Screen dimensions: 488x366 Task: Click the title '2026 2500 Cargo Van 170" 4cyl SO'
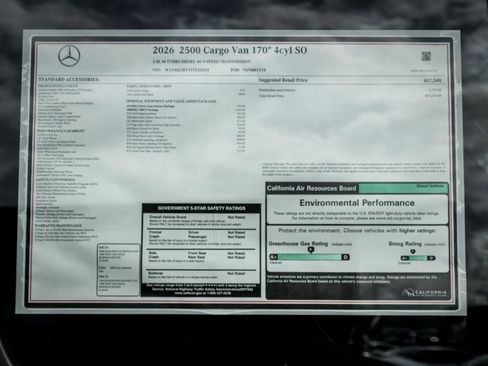230,50
